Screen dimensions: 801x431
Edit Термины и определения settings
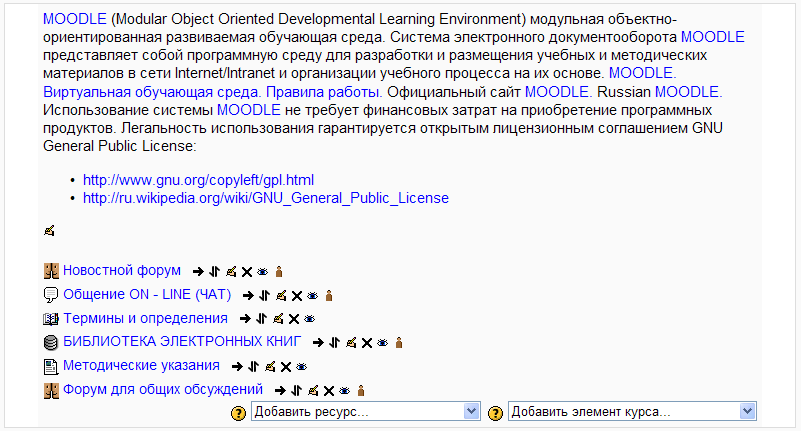278,319
